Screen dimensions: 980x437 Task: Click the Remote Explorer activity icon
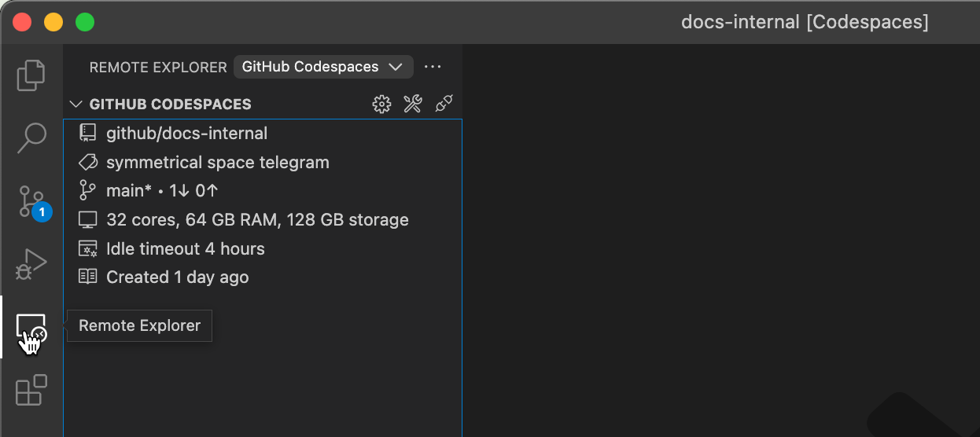[31, 329]
